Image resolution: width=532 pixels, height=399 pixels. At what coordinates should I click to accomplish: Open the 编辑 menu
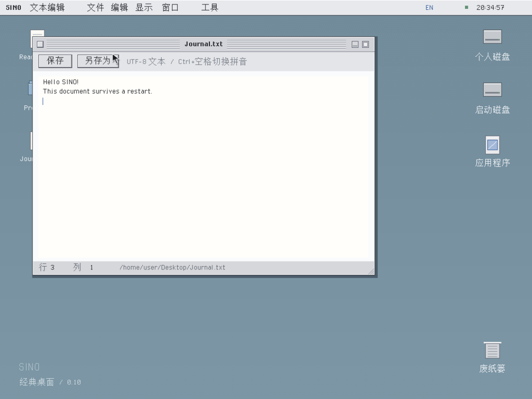point(119,7)
